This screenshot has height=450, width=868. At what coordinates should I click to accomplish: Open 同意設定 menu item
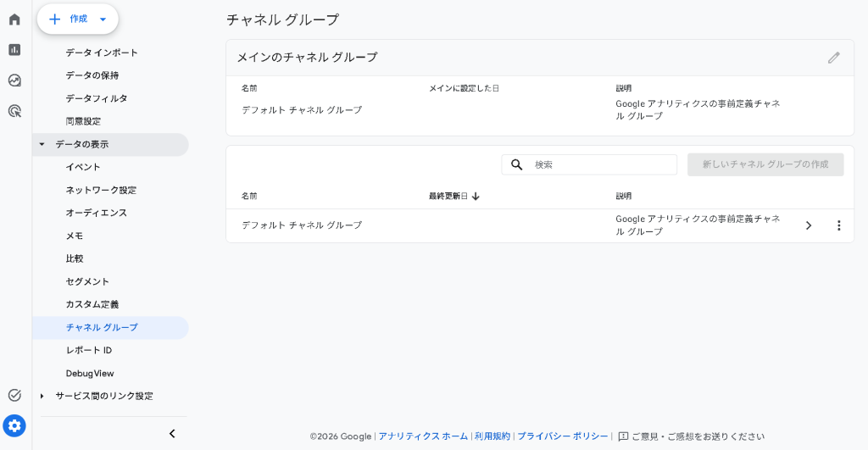point(84,121)
